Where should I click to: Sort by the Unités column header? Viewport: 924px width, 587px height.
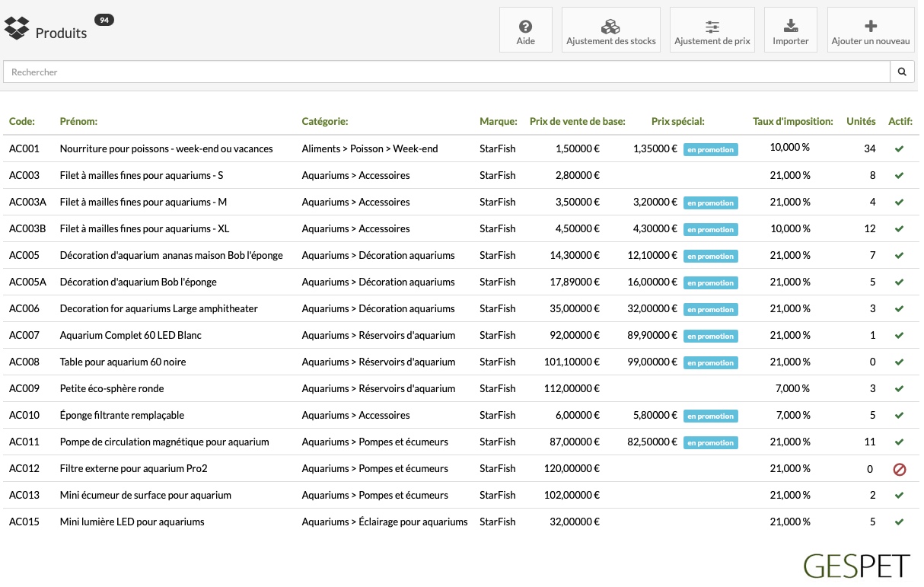(861, 121)
